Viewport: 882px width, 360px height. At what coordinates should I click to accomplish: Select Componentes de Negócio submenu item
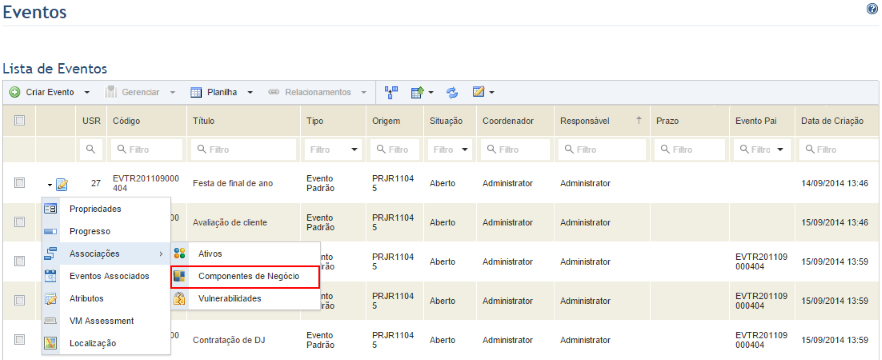tap(245, 276)
